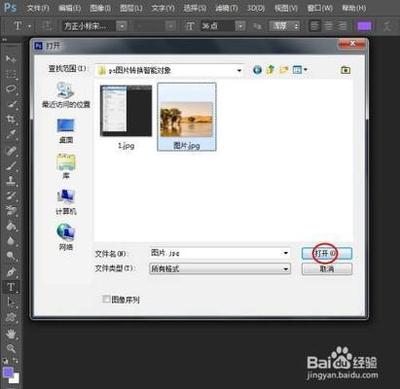Expand the 文件名 dropdown arrow
The height and width of the screenshot is (389, 400).
(286, 253)
